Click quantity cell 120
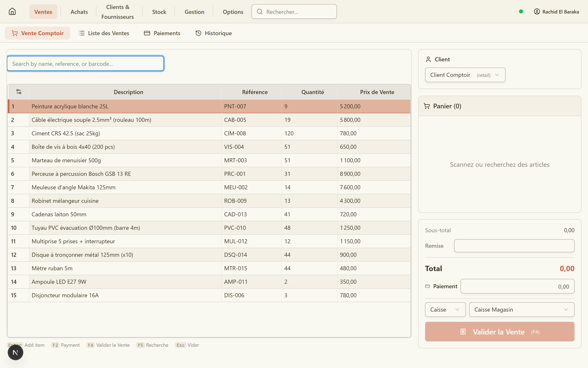Image resolution: width=588 pixels, height=368 pixels. point(309,133)
